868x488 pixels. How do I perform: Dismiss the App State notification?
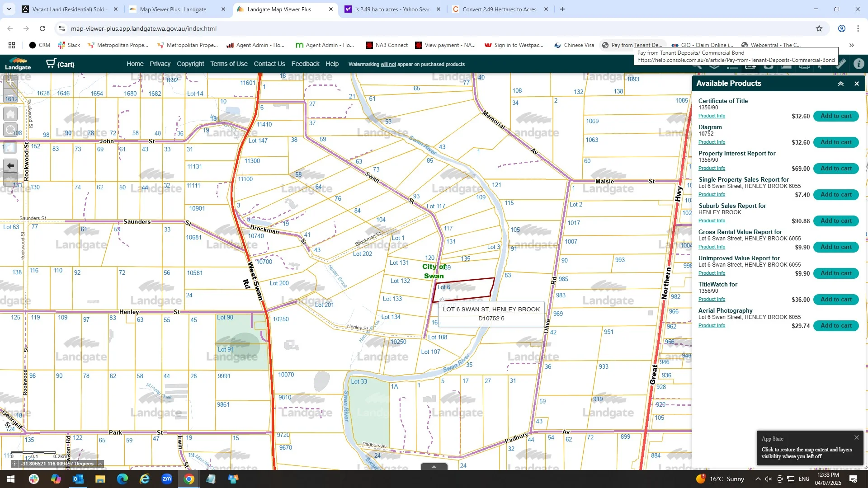click(x=856, y=437)
